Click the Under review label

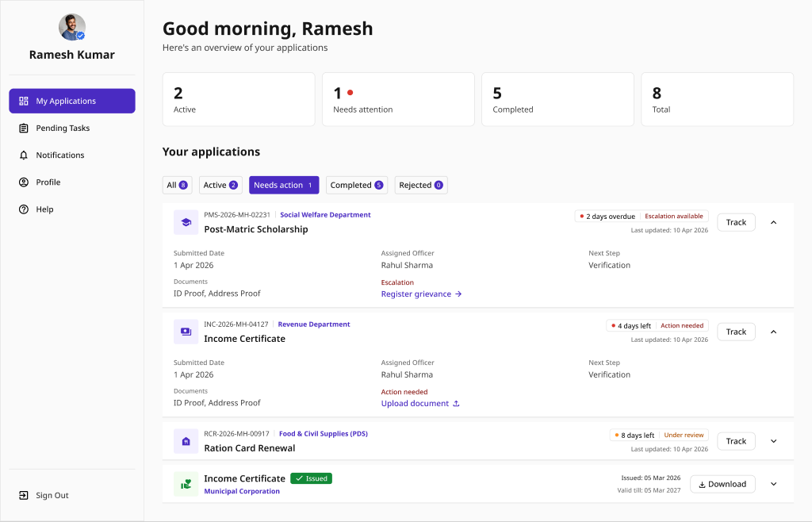coord(684,436)
